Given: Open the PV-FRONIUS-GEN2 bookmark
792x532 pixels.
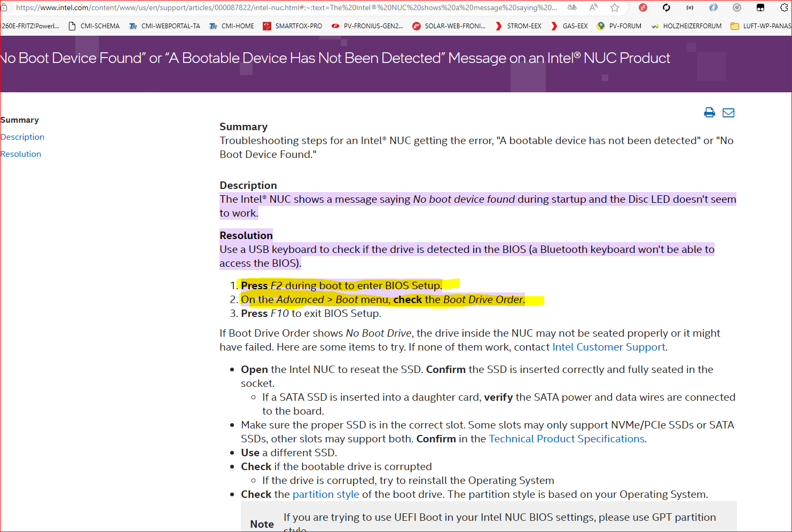Looking at the screenshot, I should [367, 26].
